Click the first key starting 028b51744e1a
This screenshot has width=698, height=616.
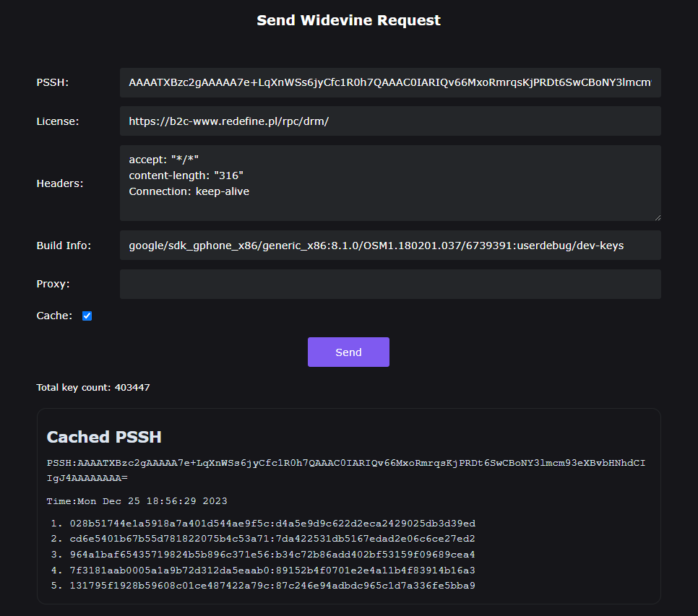(272, 524)
